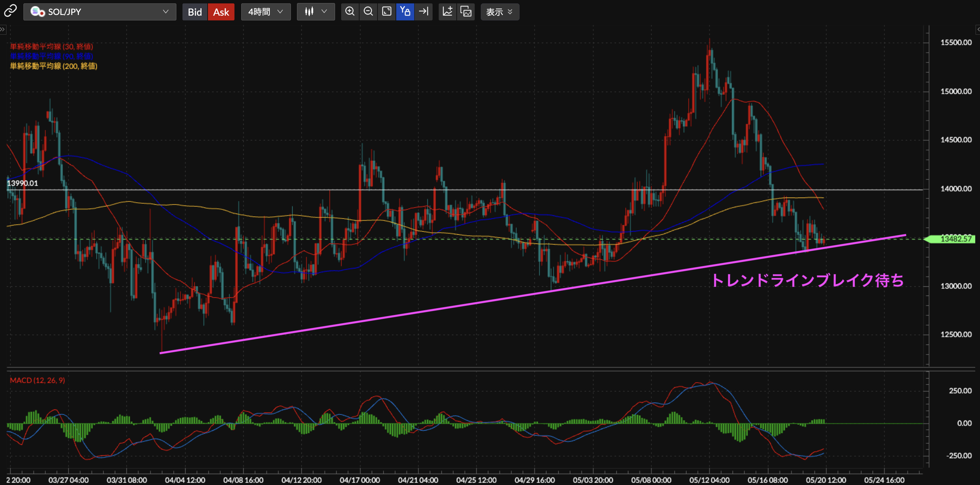This screenshot has height=485, width=980.
Task: Click the MACD (12, 26, 9) label
Action: [x=37, y=380]
